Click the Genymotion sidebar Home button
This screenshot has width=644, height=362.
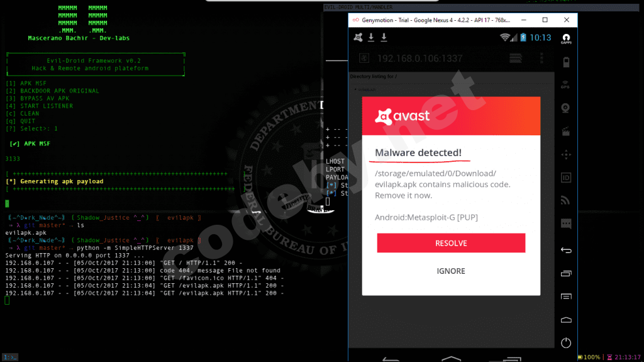pyautogui.click(x=566, y=320)
